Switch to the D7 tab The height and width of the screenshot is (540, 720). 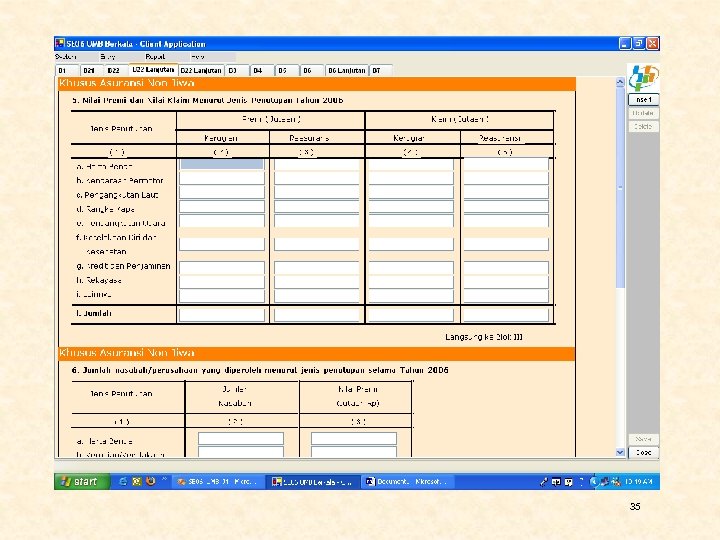coord(381,70)
